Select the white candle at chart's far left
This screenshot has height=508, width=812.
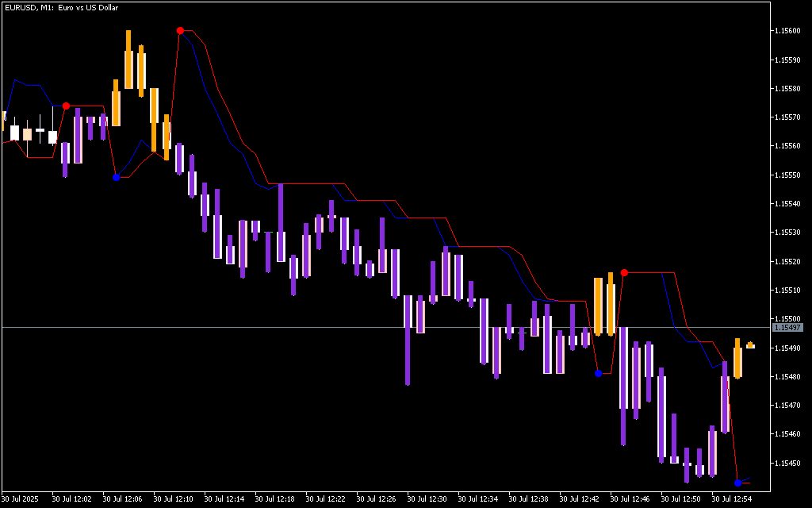14,133
